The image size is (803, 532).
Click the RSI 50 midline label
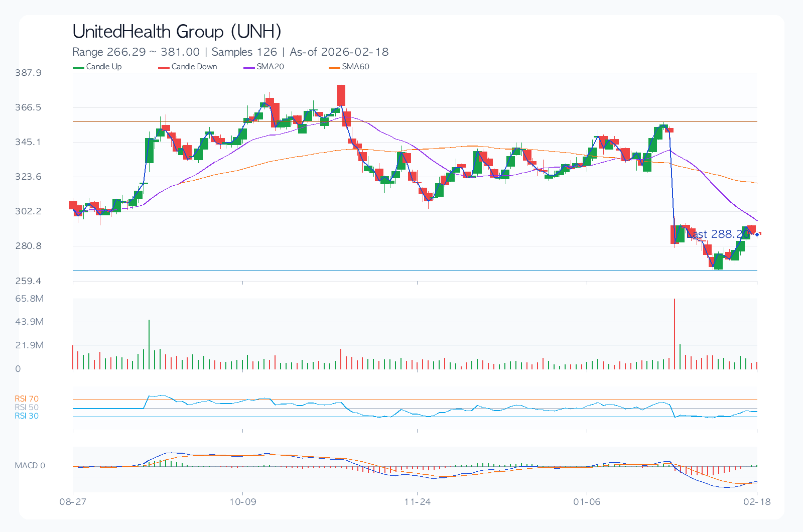click(27, 408)
